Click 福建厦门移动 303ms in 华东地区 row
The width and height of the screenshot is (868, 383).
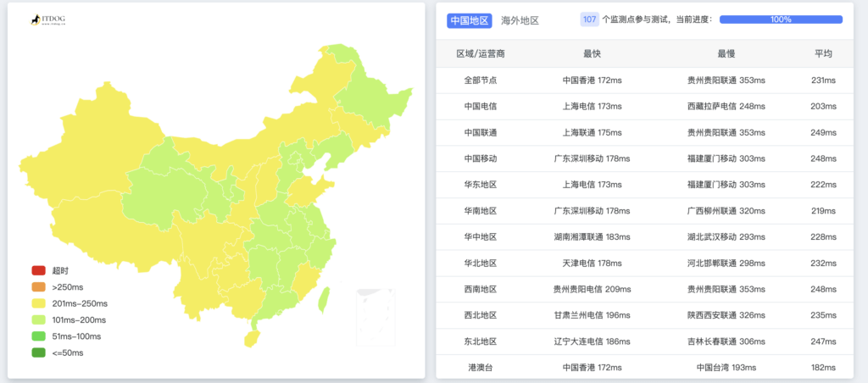726,185
